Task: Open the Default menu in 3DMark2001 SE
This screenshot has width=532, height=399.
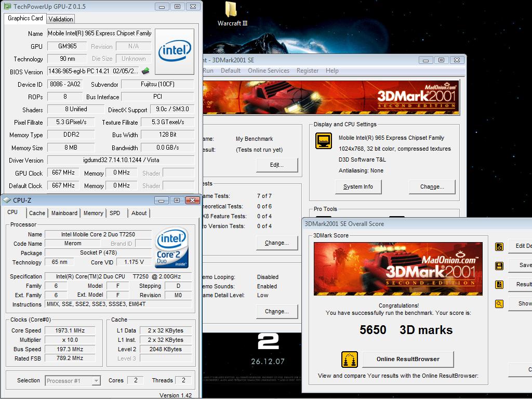Action: point(231,71)
